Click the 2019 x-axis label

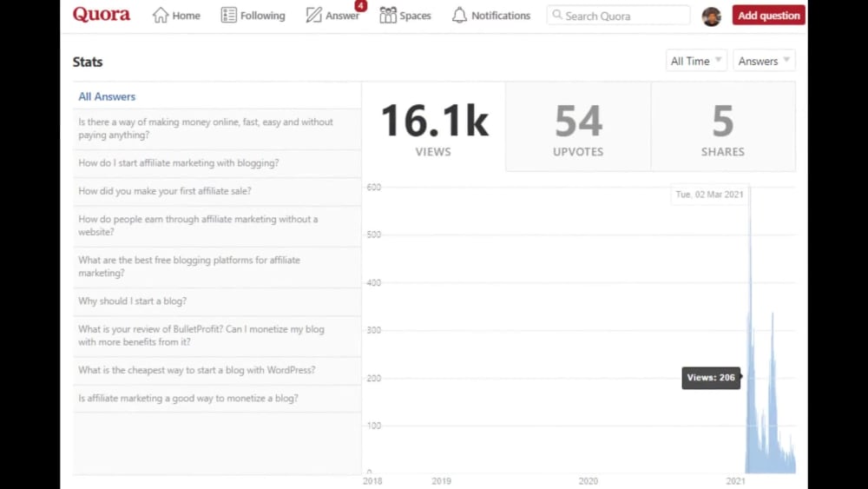coord(441,481)
